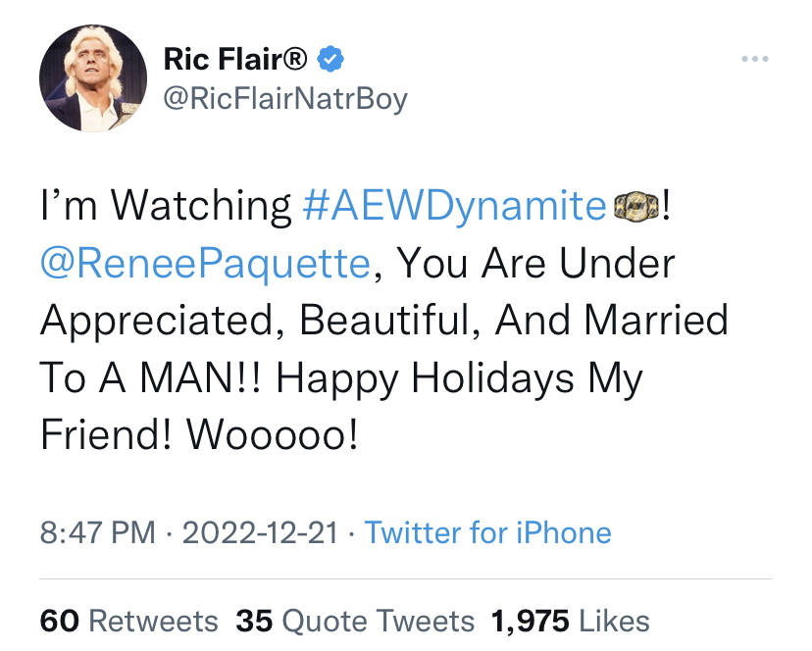
Task: Show the 1,975 Likes list
Action: tap(570, 620)
